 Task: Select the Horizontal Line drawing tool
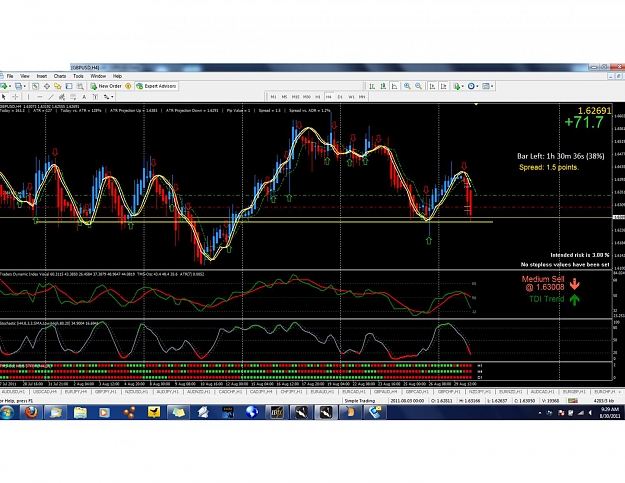click(39, 97)
